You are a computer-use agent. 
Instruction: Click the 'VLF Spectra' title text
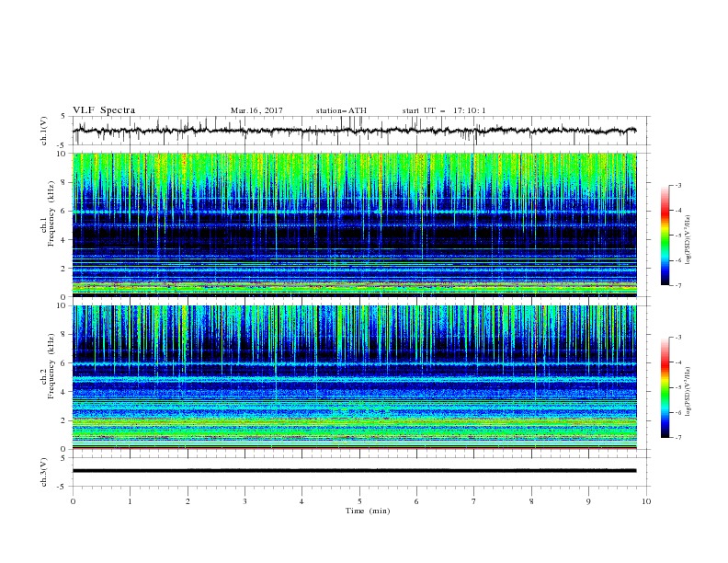click(x=104, y=110)
